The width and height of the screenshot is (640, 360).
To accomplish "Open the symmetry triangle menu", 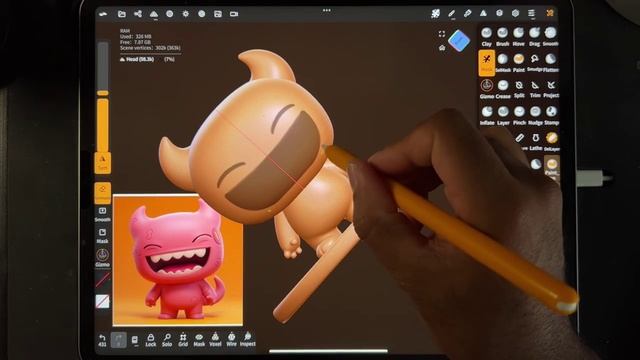I will pyautogui.click(x=483, y=13).
